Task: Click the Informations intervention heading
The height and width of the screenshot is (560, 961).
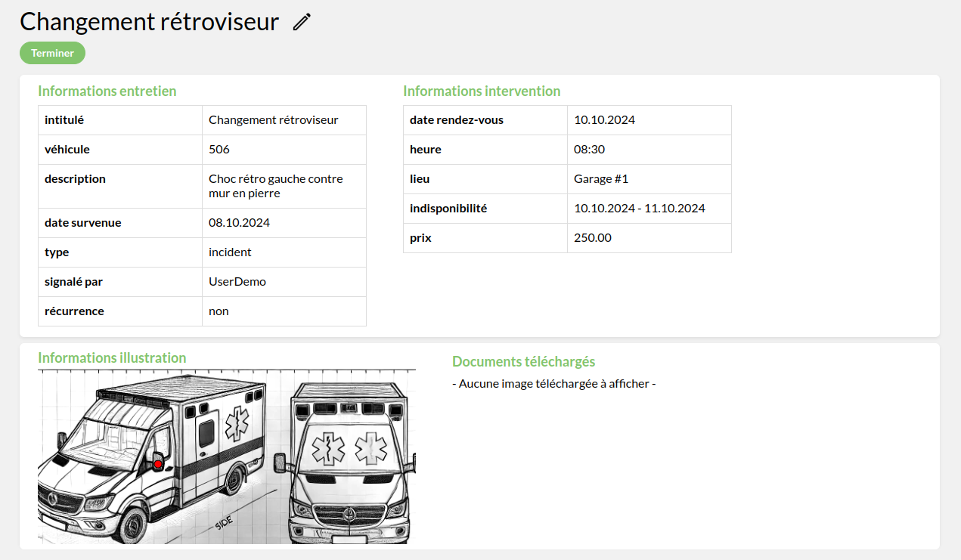Action: coord(482,91)
